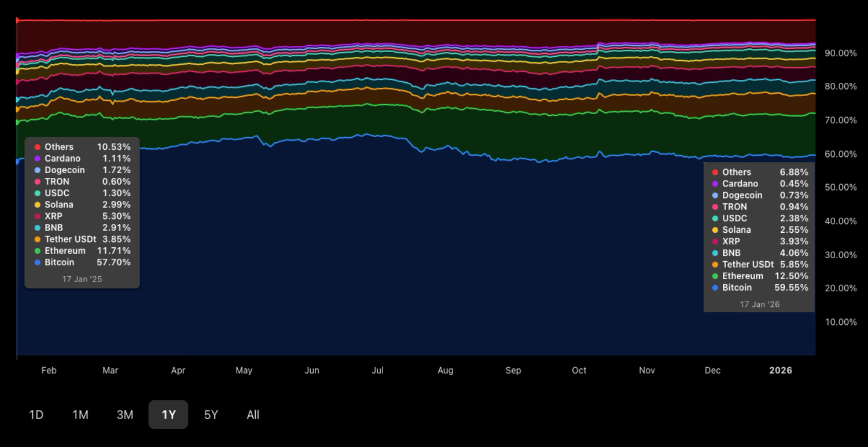Click the 2026 label on the time axis
Screen dimensions: 868x447
point(780,370)
